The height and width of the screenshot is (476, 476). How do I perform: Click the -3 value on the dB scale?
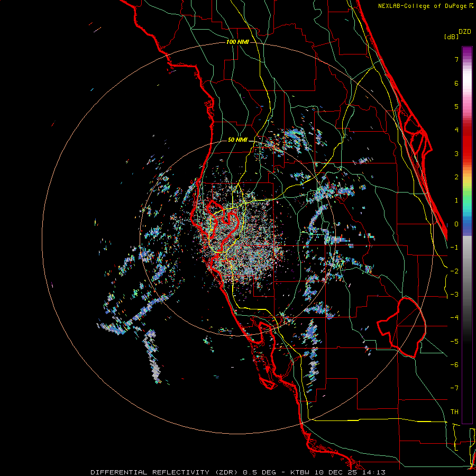point(454,295)
